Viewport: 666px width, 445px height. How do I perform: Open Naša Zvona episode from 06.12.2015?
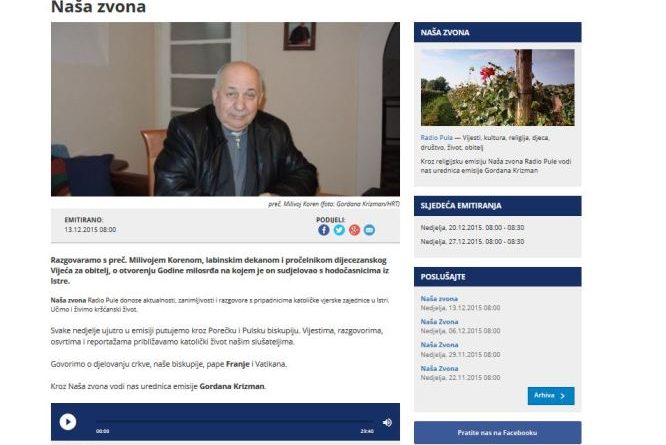(439, 322)
